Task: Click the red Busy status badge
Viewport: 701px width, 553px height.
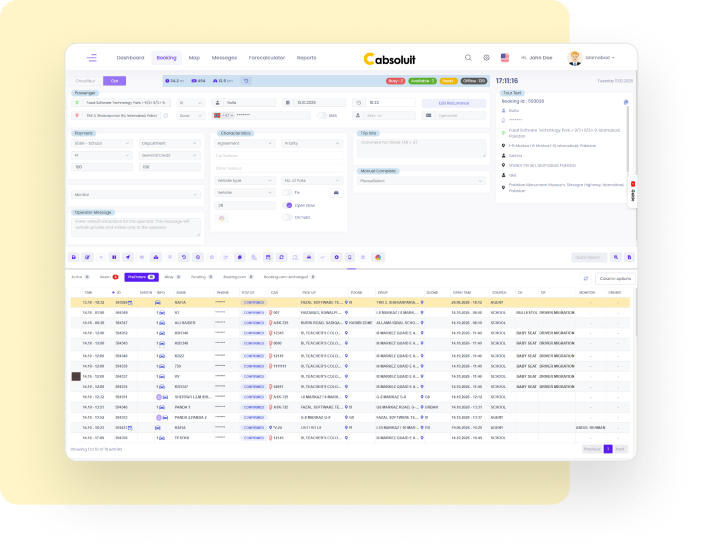Action: 395,81
